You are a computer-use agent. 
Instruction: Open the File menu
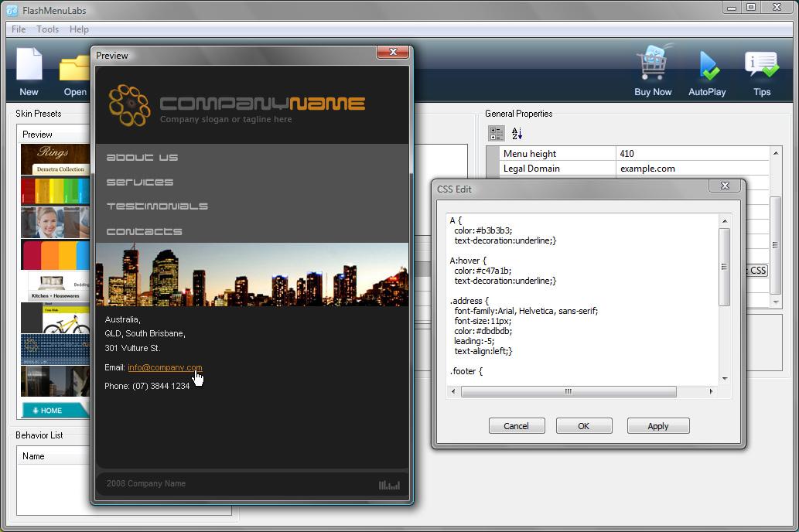click(x=19, y=29)
